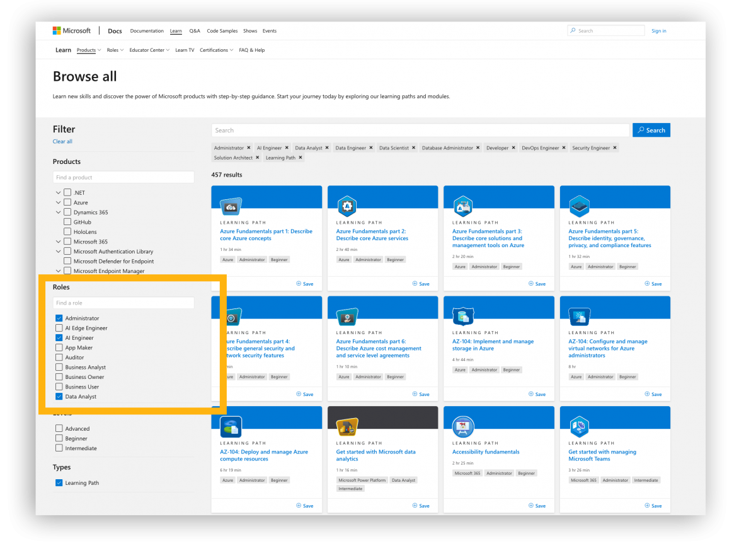Remove the Data Engineer filter chip

[x=371, y=148]
